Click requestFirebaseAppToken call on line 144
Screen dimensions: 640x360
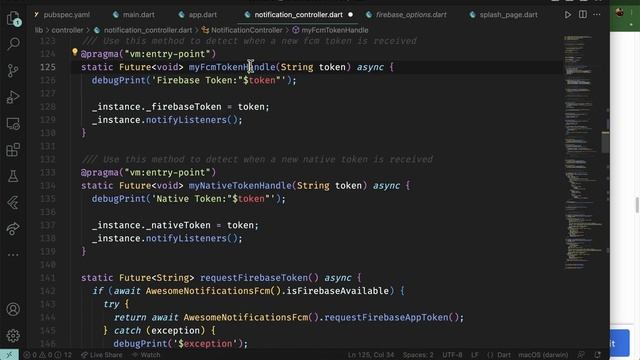coord(386,317)
